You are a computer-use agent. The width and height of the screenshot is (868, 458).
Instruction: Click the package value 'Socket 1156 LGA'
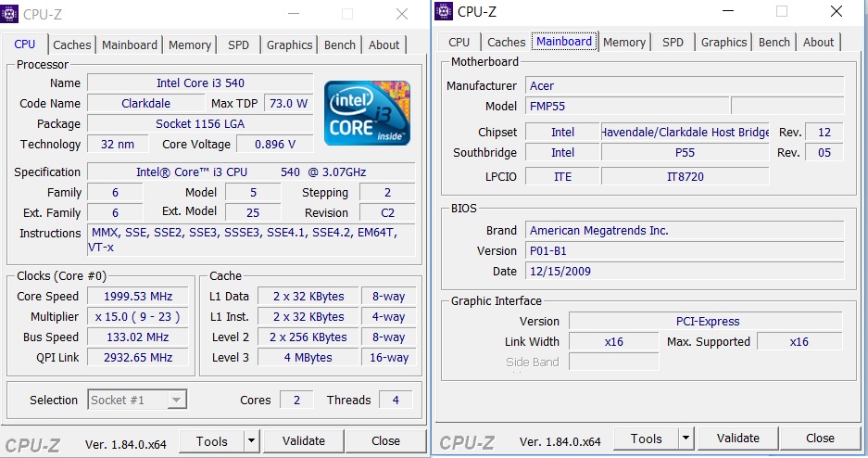point(200,124)
